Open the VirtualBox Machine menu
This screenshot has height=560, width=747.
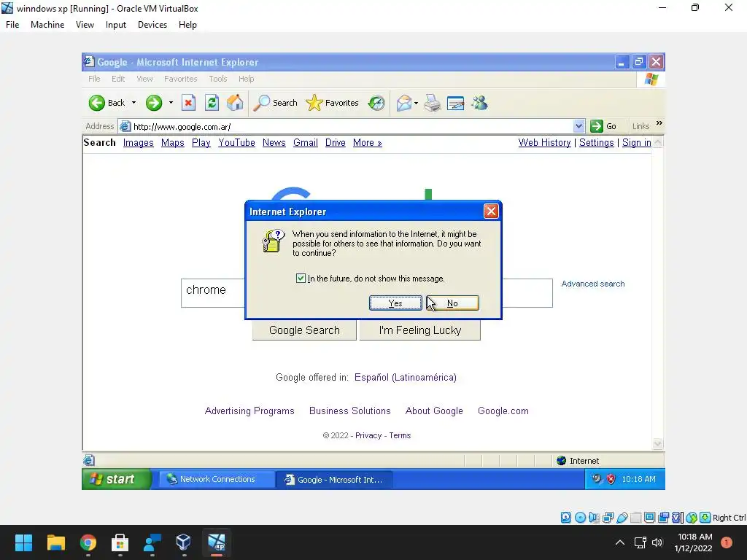(x=47, y=25)
